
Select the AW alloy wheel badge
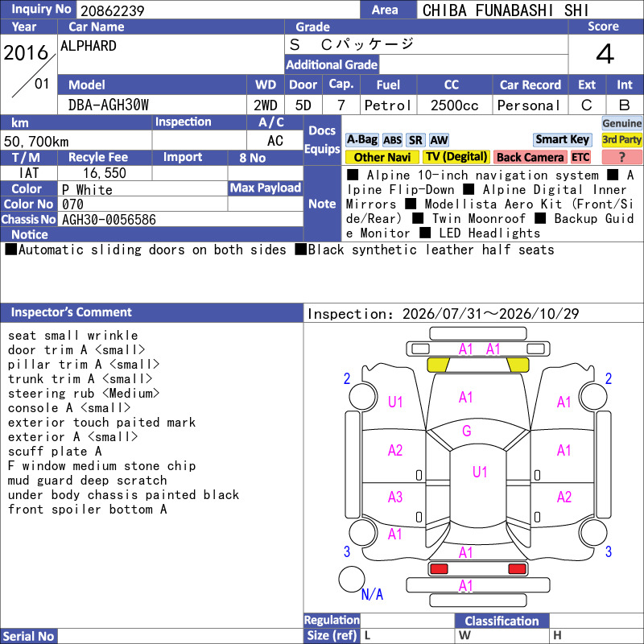(439, 140)
